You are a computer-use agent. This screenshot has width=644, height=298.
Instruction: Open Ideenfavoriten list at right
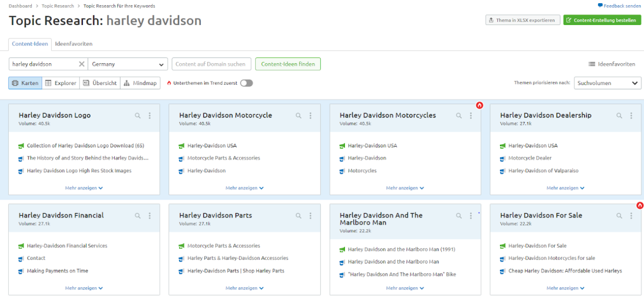click(x=612, y=64)
